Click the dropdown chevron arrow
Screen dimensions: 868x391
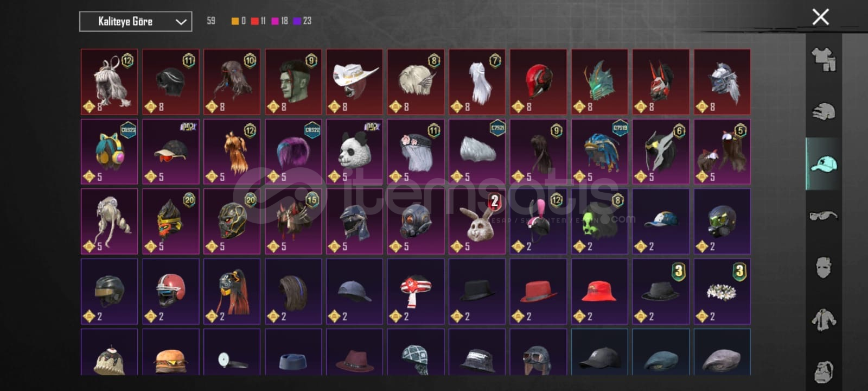[x=181, y=22]
